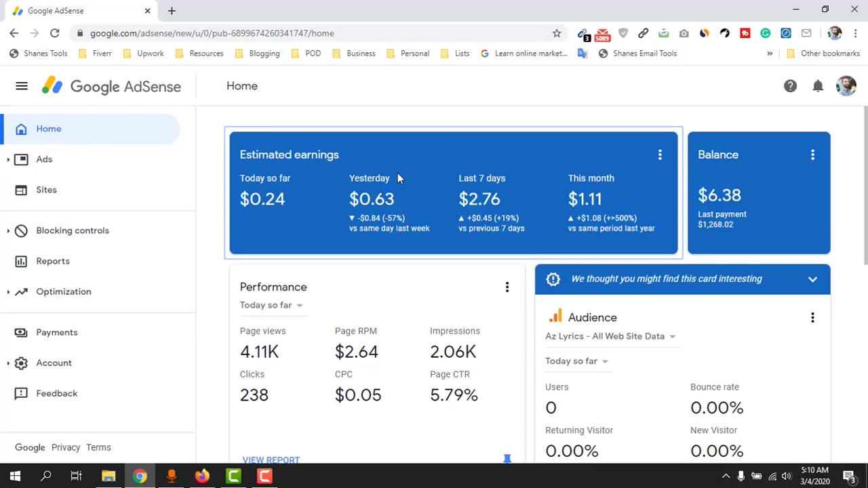
Task: Open Windows Start menu
Action: (15, 476)
